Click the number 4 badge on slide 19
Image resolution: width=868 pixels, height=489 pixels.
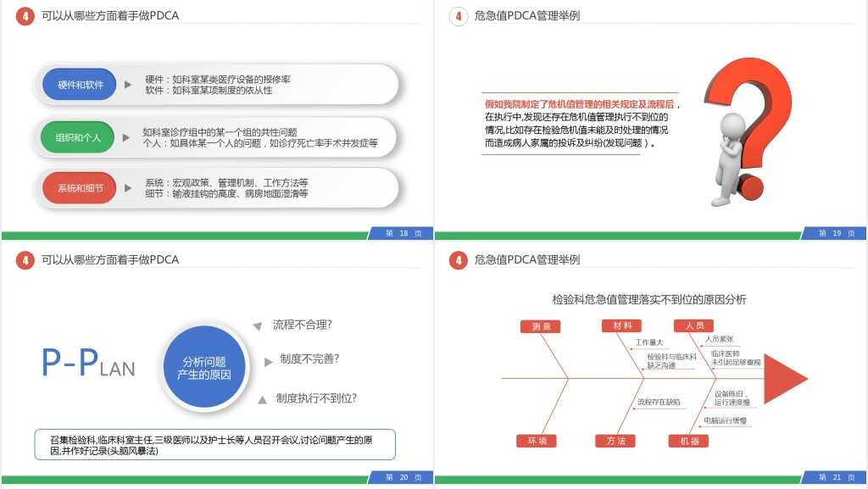tap(458, 16)
